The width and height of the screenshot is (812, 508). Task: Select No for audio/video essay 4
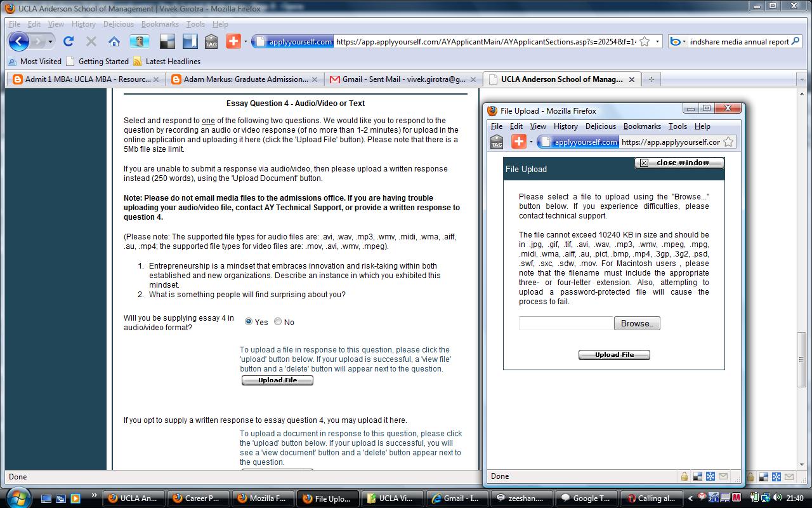click(x=278, y=322)
